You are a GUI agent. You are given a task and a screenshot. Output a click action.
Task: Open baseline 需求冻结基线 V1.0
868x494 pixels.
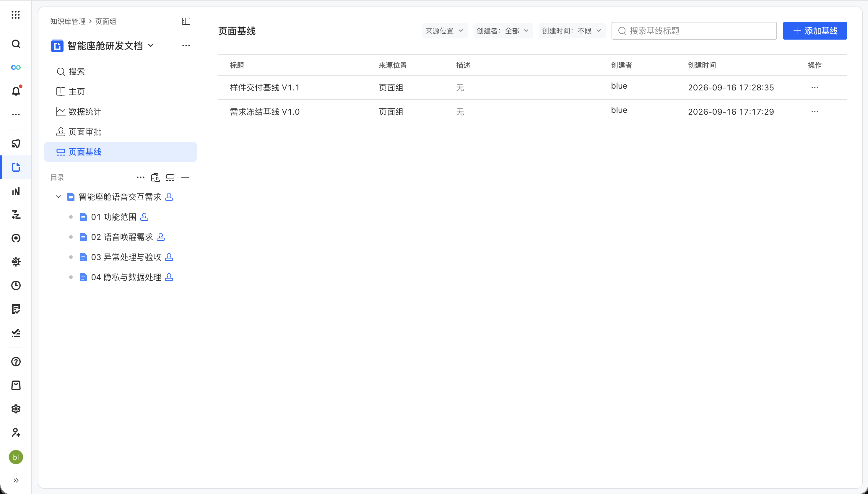tap(265, 112)
